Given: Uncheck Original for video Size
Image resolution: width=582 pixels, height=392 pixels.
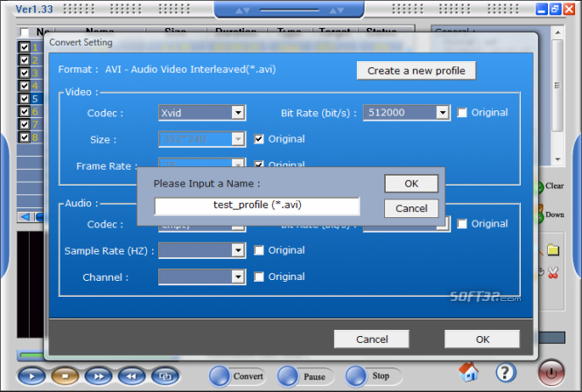Looking at the screenshot, I should tap(259, 139).
